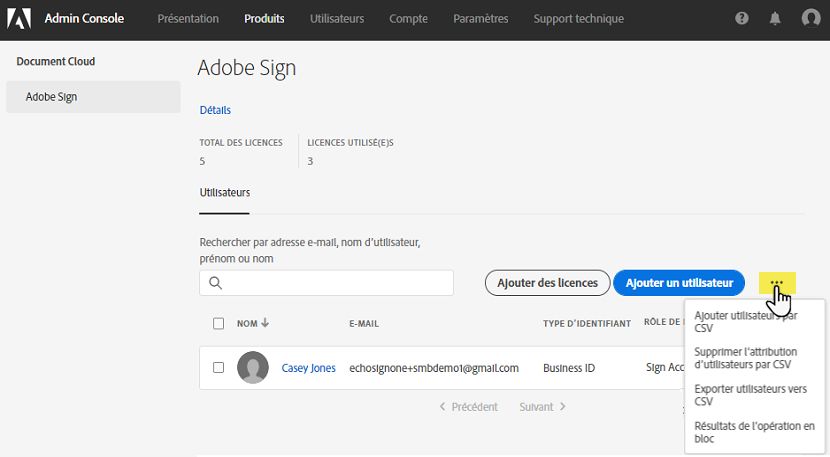Open the Détails link
Image resolution: width=830 pixels, height=457 pixels.
(215, 110)
